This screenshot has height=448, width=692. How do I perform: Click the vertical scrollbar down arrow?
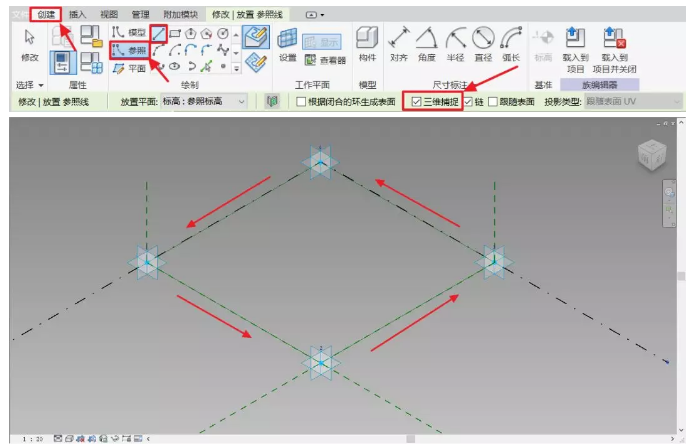pos(681,429)
